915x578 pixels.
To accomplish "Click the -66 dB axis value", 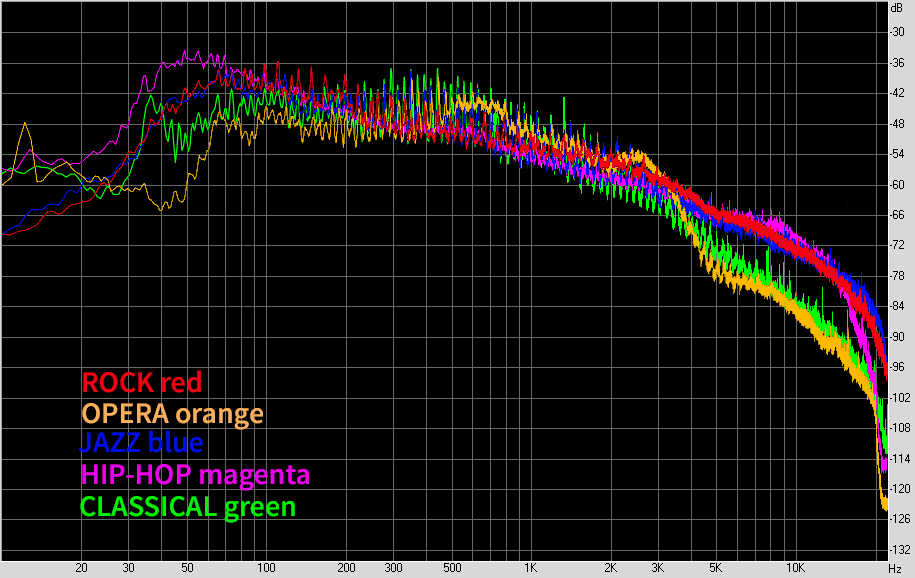I will [x=897, y=215].
